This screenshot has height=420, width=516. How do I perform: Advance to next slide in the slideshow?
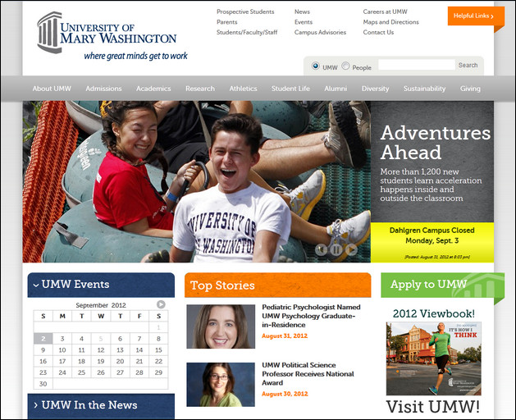(x=351, y=249)
